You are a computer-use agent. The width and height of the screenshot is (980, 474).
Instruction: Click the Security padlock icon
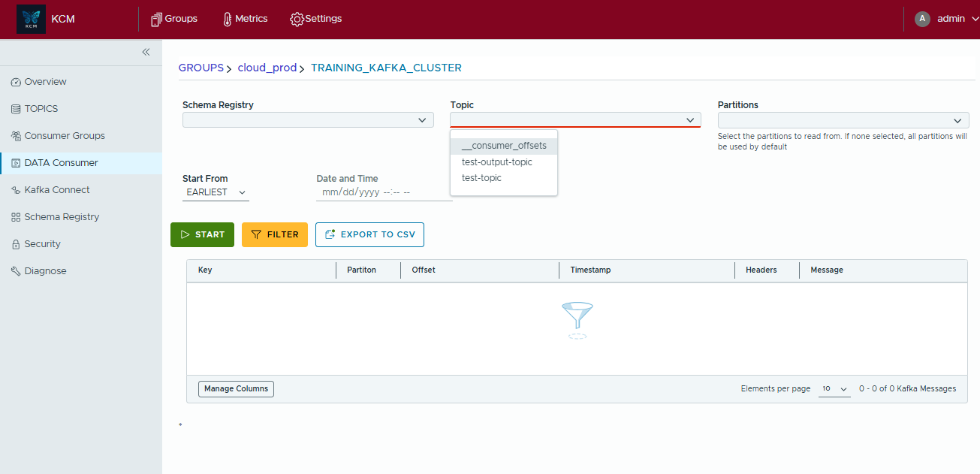pyautogui.click(x=16, y=244)
